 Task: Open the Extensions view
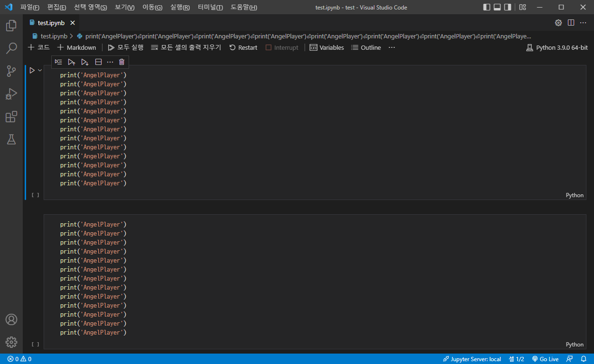click(x=11, y=117)
